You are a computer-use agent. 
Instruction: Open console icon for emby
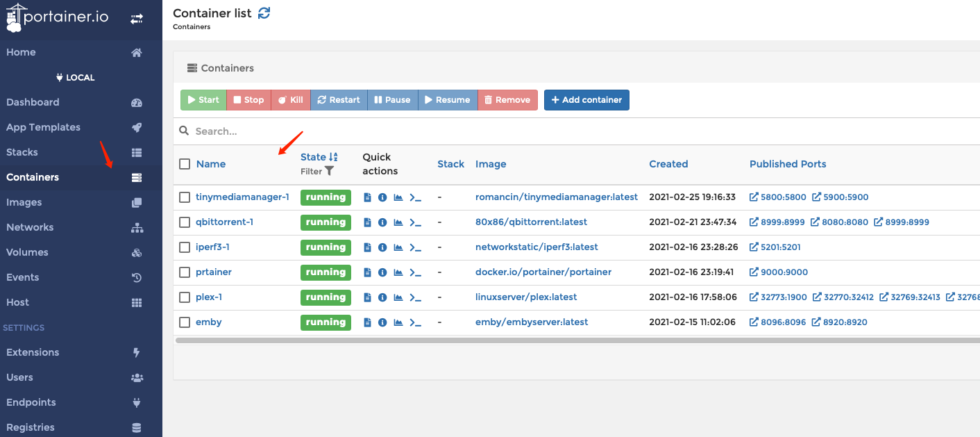pyautogui.click(x=416, y=322)
